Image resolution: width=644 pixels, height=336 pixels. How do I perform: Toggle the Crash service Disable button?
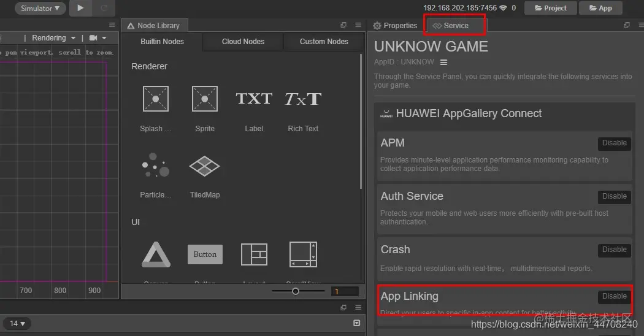[x=615, y=250]
